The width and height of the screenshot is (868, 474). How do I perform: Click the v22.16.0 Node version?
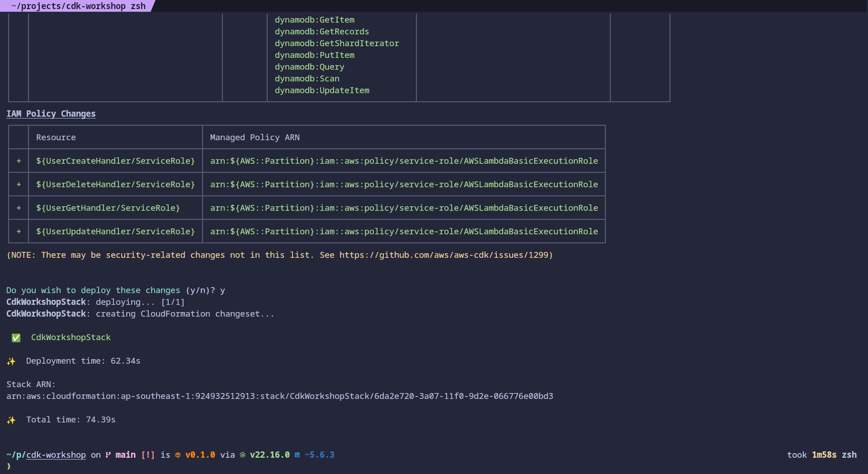point(270,455)
